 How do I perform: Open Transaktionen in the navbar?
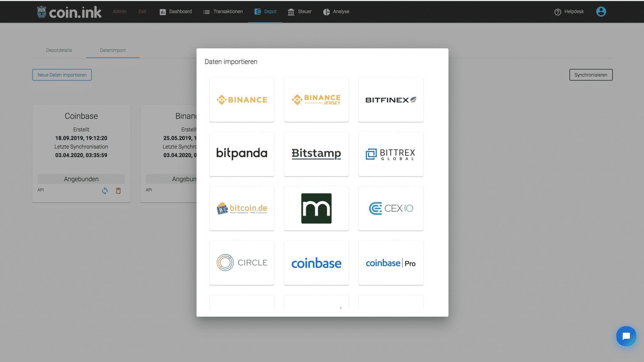tap(223, 12)
